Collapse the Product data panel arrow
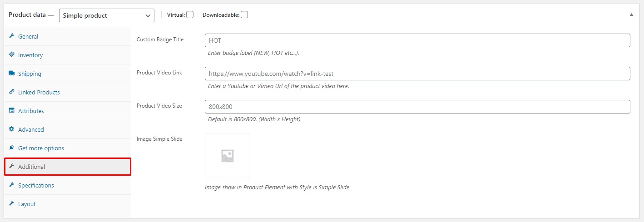 click(x=631, y=15)
